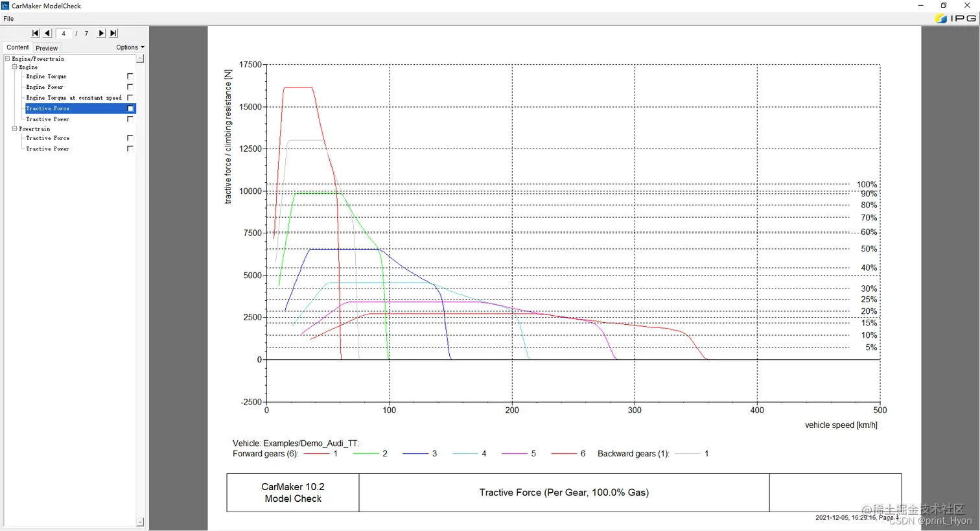Collapse the Engine tree node
Viewport: 980px width, 531px height.
click(14, 67)
